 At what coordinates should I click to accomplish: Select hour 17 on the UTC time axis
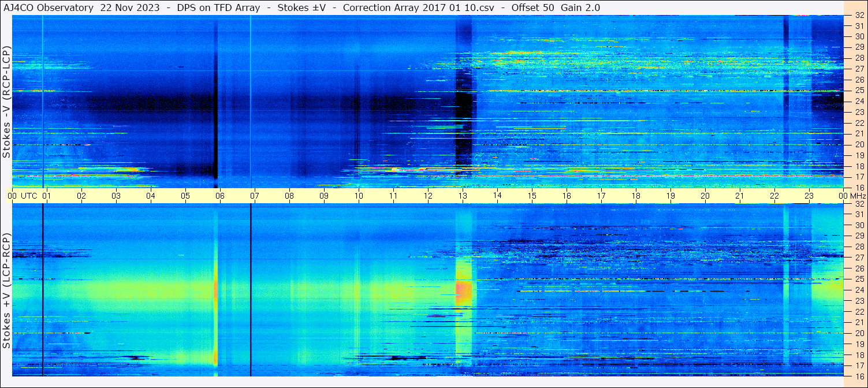click(601, 196)
